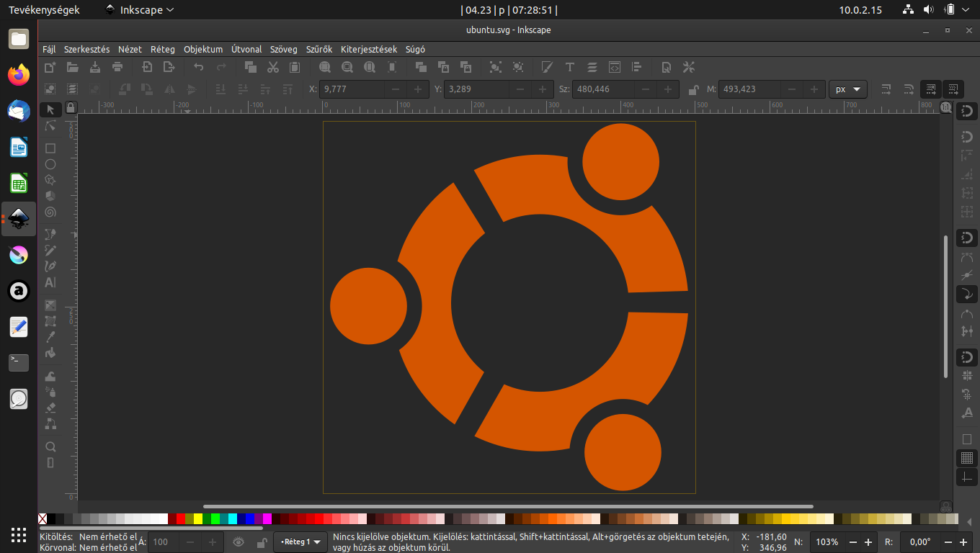Select the Selector arrow tool
The width and height of the screenshot is (980, 553).
point(50,109)
